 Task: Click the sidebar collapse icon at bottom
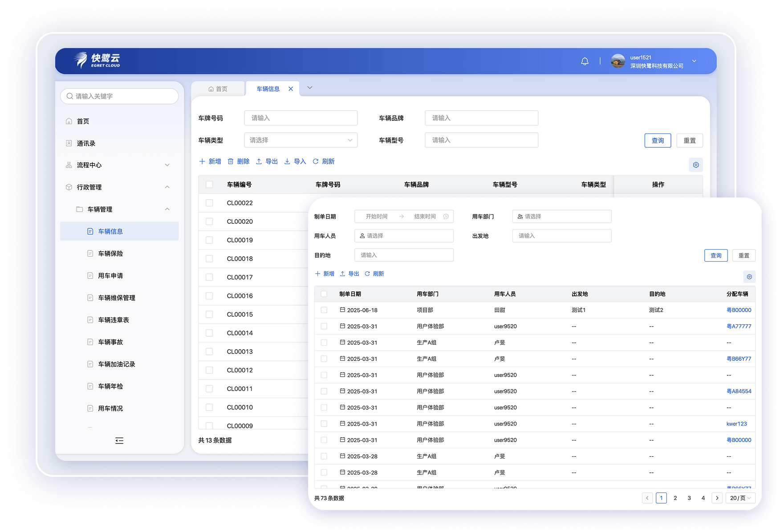[x=119, y=441]
